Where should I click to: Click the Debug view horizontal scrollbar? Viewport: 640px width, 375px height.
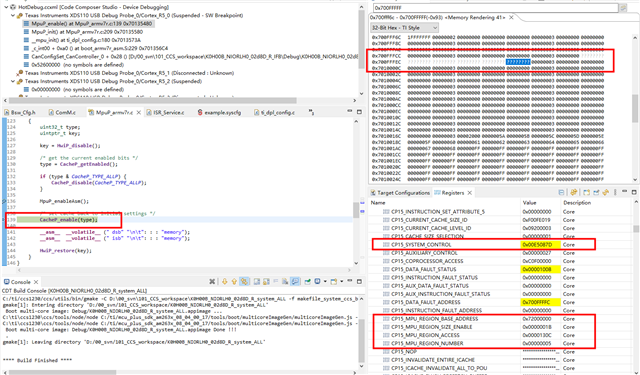(x=153, y=100)
